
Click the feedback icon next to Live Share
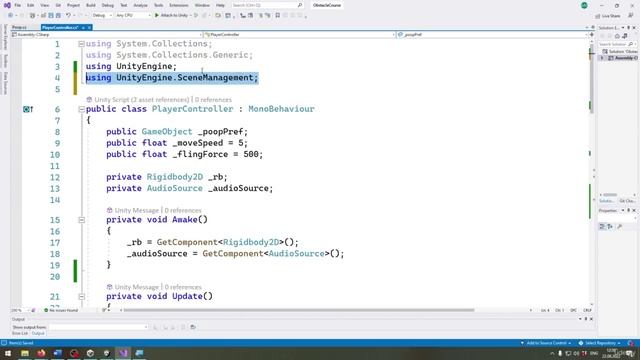(631, 16)
